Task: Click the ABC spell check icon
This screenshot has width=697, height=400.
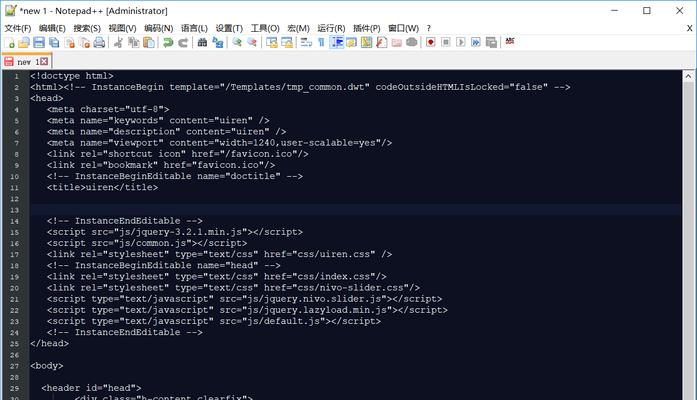Action: (510, 42)
